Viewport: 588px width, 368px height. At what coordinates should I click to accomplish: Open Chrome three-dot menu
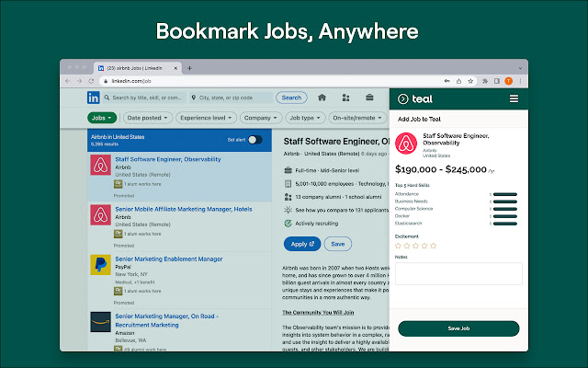[x=521, y=81]
